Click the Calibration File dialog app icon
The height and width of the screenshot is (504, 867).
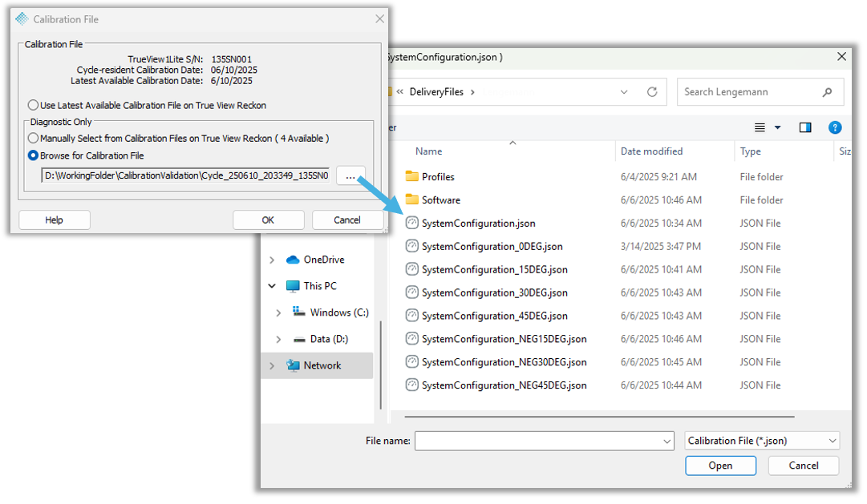pos(22,18)
